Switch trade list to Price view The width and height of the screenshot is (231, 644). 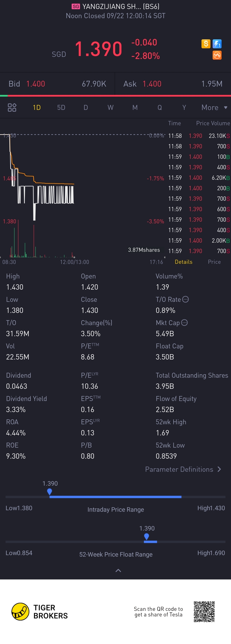(x=214, y=262)
